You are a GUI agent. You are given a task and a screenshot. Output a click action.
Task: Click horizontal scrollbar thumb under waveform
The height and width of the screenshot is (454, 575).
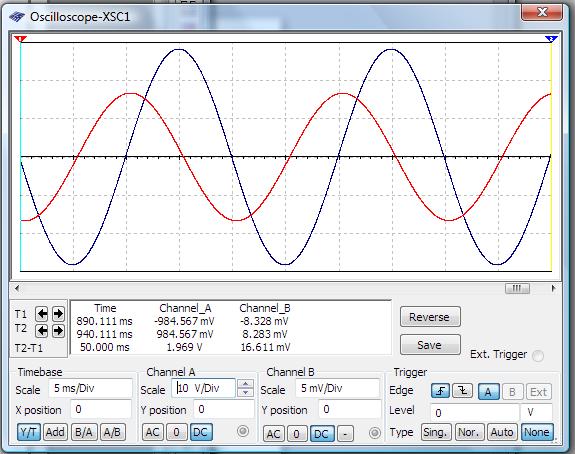[517, 288]
